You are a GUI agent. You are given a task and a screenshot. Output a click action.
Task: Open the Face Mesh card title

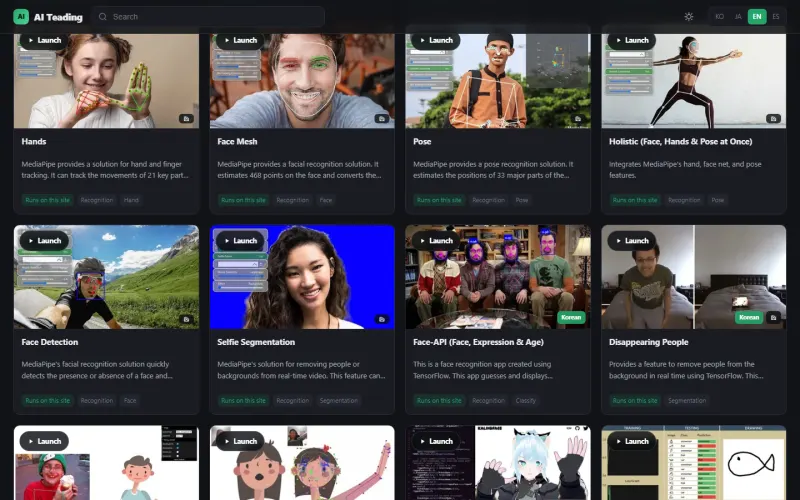(237, 141)
